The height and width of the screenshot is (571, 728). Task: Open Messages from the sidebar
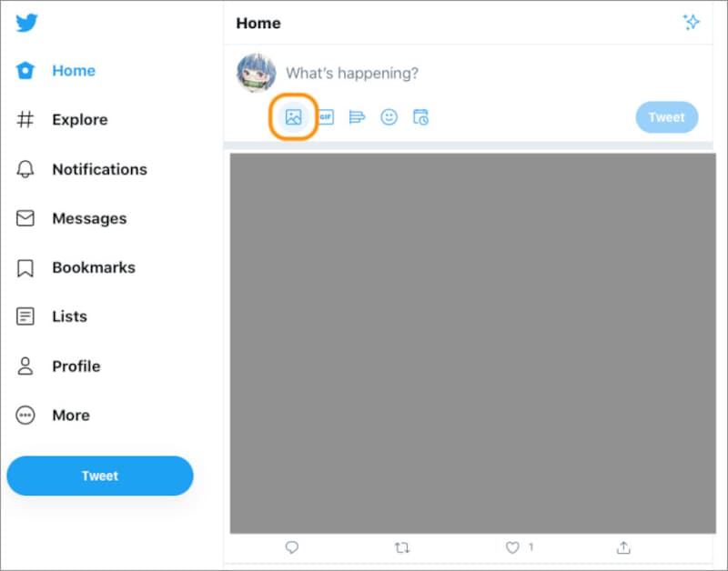click(88, 218)
